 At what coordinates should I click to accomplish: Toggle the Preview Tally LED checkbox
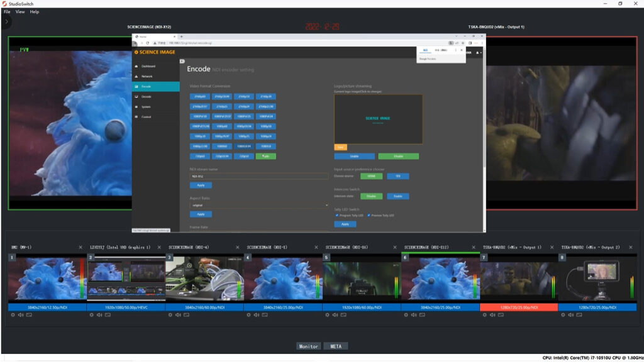[x=369, y=216]
